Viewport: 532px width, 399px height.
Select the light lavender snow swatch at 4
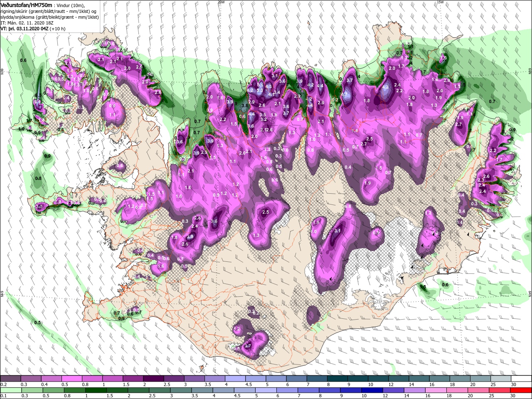235,379
